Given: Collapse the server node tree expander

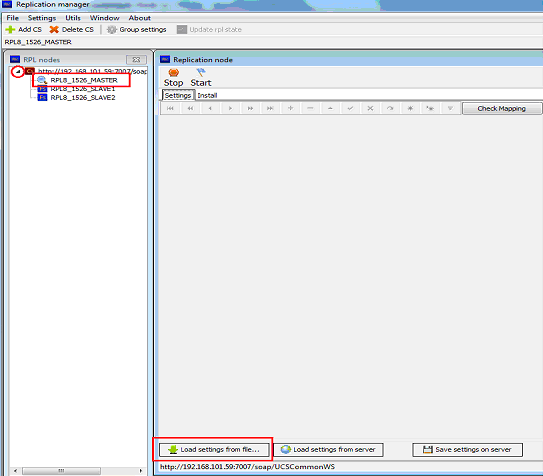Looking at the screenshot, I should (18, 72).
